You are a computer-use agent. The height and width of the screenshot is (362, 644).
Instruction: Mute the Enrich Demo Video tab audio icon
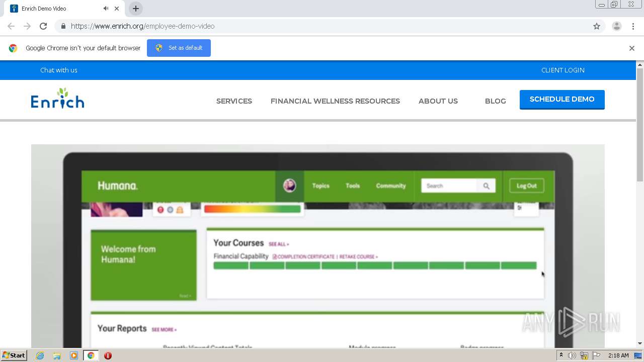[x=106, y=9]
